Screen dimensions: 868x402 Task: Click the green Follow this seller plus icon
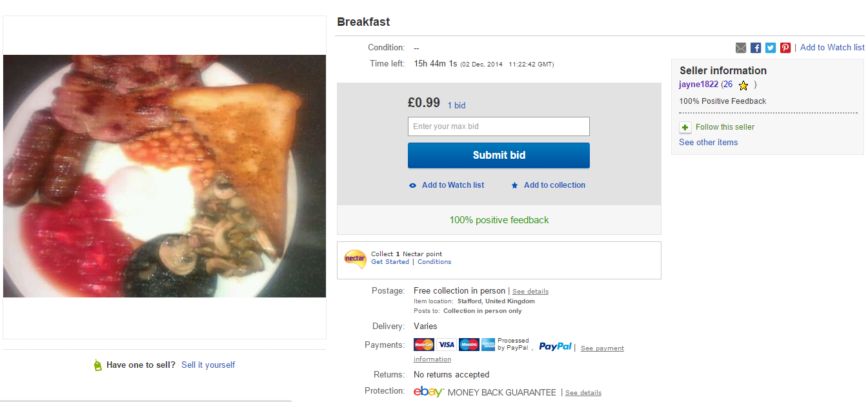click(x=685, y=127)
